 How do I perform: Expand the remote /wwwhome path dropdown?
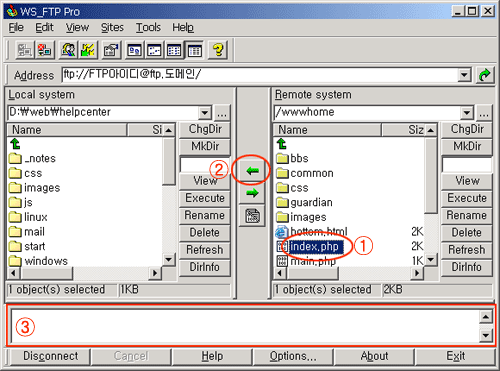click(467, 113)
